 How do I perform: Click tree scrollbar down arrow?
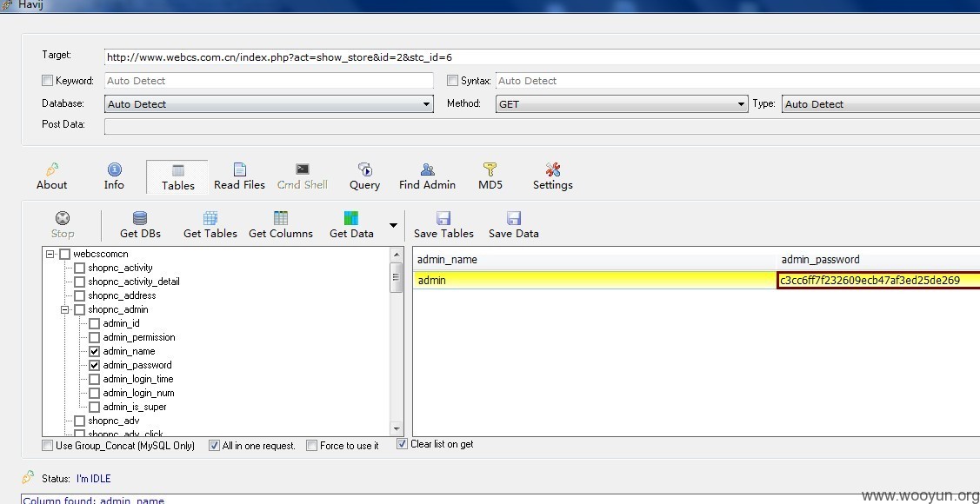[x=397, y=428]
